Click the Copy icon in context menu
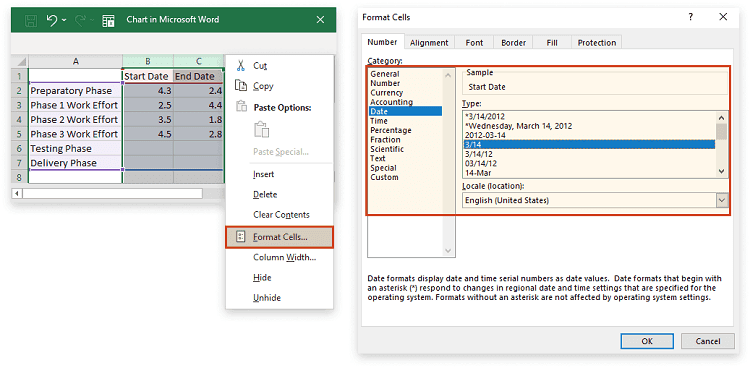This screenshot has height=368, width=750. tap(240, 86)
